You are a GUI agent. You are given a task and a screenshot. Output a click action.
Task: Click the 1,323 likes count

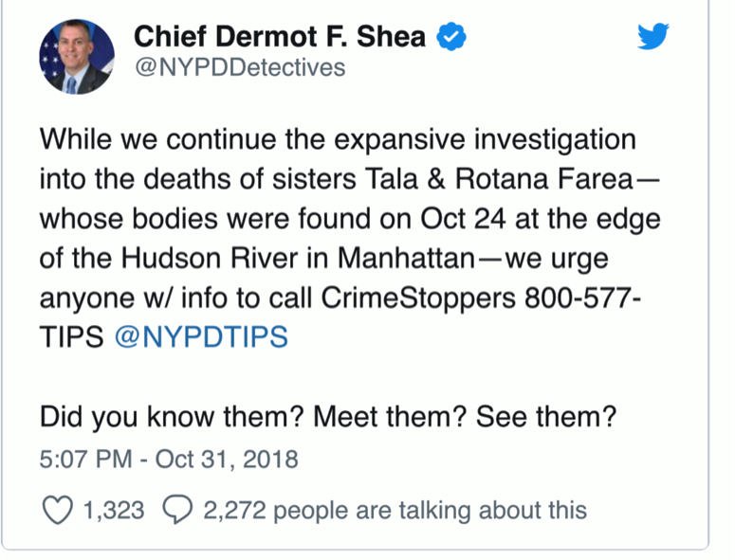[114, 510]
